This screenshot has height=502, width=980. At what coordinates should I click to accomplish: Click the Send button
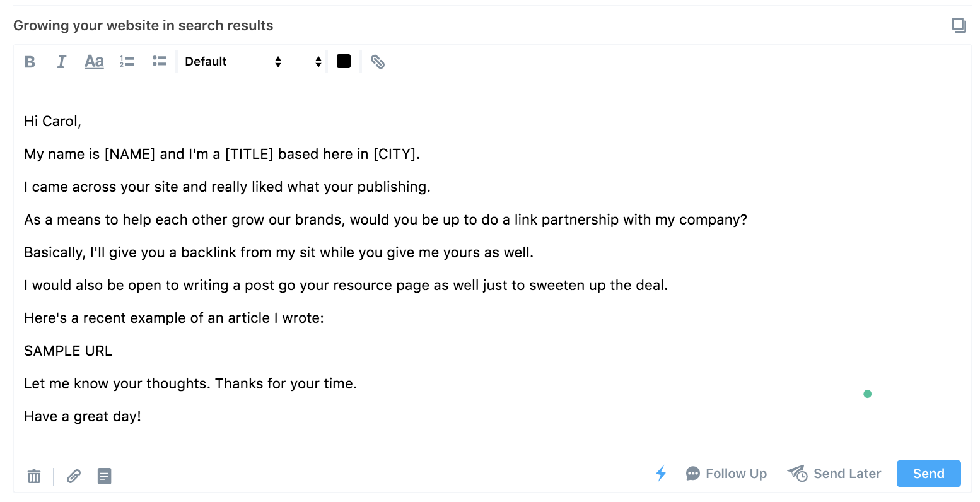[928, 474]
